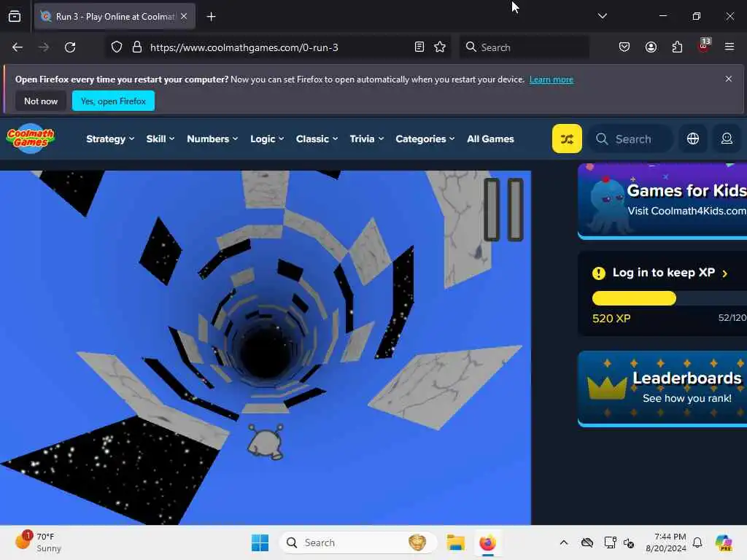Click Yes, open Firefox button
747x560 pixels.
coord(113,101)
